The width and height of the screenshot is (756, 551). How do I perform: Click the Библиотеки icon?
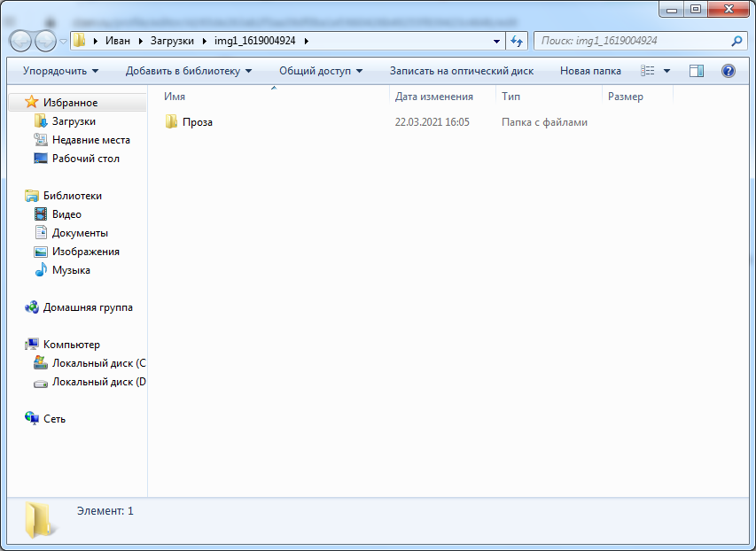[x=32, y=196]
